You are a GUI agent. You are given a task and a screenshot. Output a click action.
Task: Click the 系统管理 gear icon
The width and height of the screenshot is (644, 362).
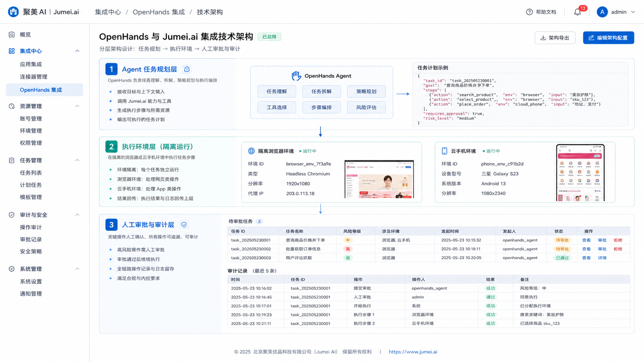click(x=12, y=269)
